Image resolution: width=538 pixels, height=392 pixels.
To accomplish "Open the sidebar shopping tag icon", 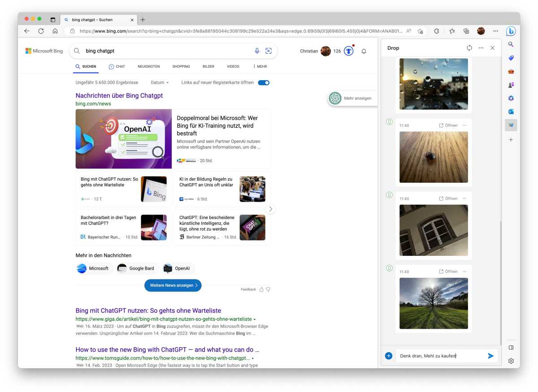I will (511, 58).
